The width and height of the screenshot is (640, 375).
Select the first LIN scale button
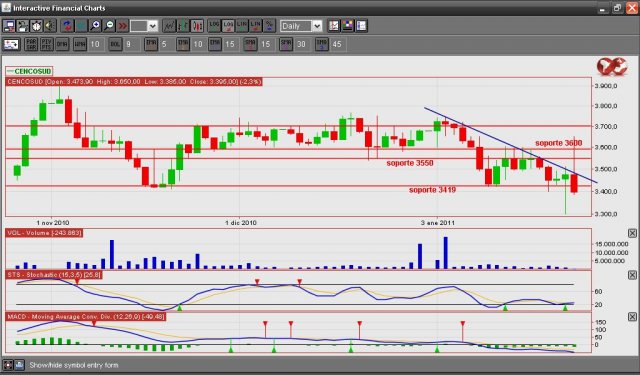[242, 26]
